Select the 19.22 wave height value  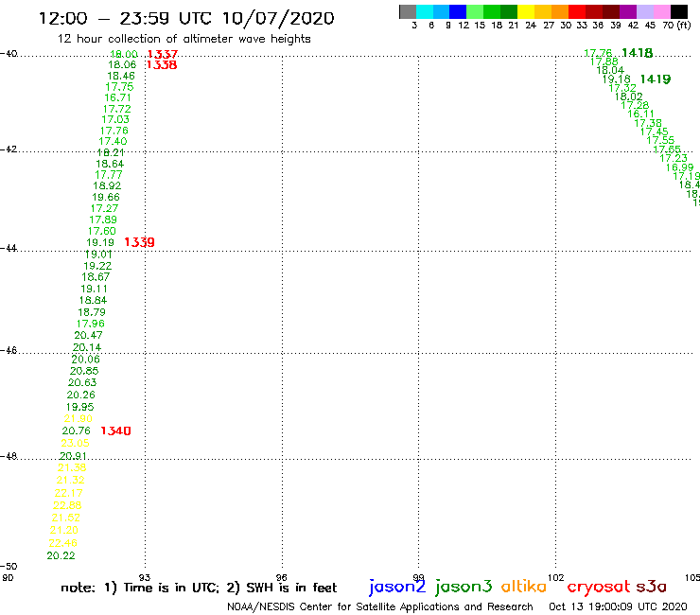(97, 266)
